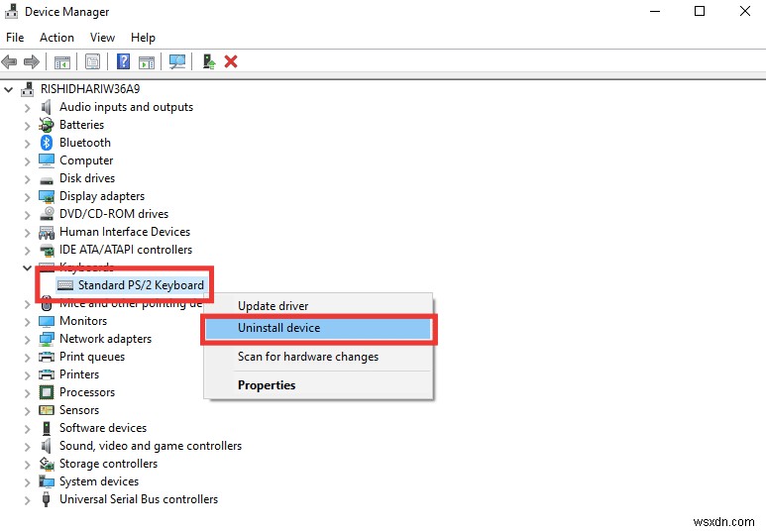
Task: Expand the Disk drives arrow
Action: 27,179
